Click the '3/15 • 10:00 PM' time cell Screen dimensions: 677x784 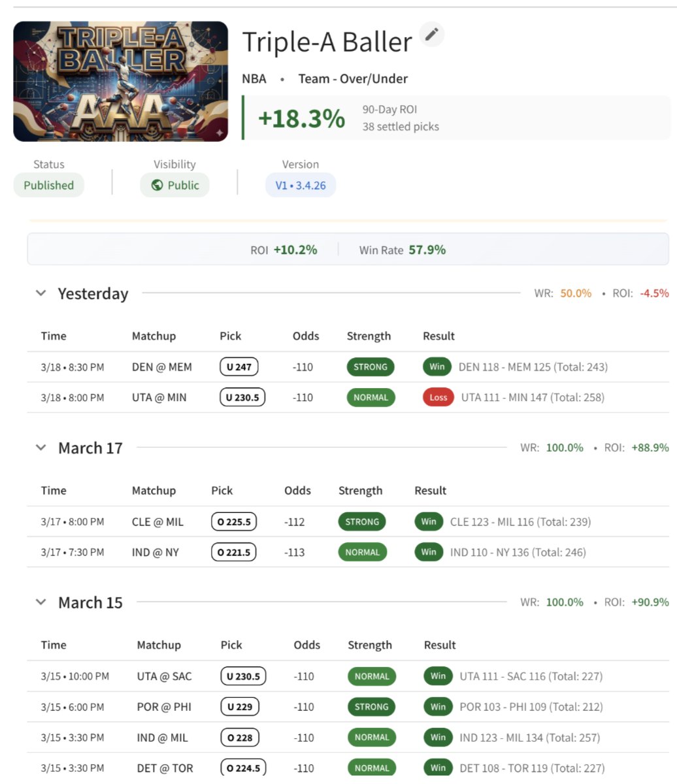pos(75,676)
